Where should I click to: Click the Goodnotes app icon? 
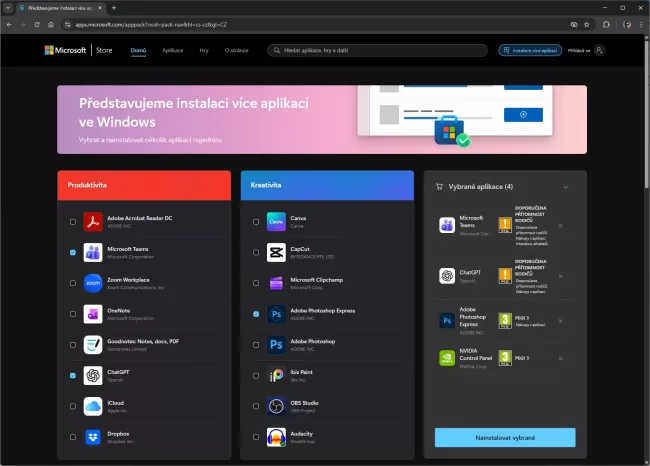(x=93, y=345)
